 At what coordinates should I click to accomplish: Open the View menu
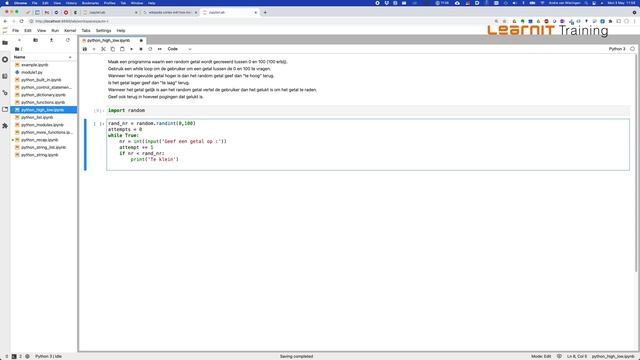(x=42, y=31)
